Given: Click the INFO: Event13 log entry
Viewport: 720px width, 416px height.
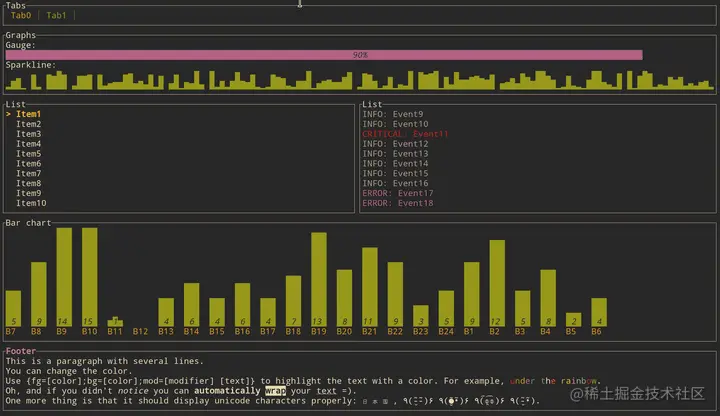Looking at the screenshot, I should [x=395, y=153].
